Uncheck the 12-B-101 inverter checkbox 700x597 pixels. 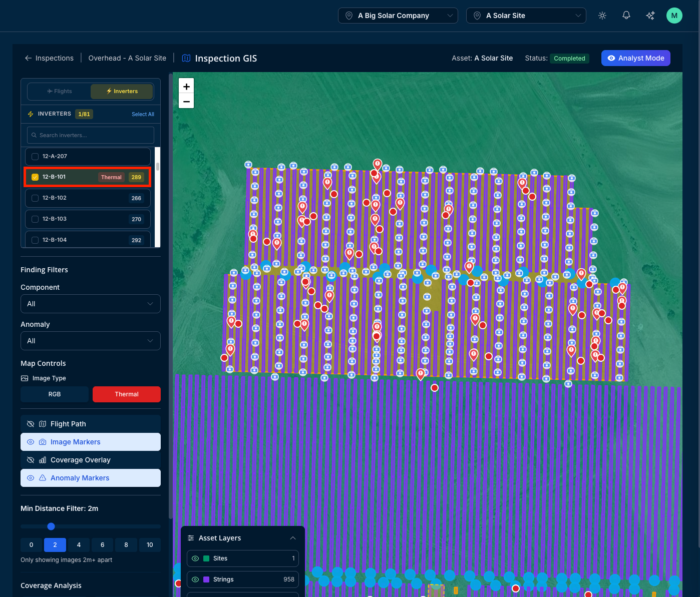[35, 177]
